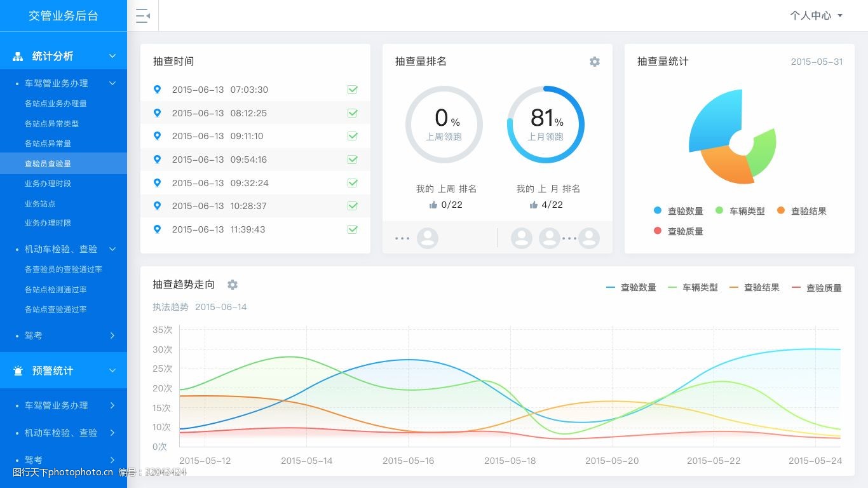
Task: Click the 0% 上周领跑 progress ring
Action: pyautogui.click(x=444, y=125)
